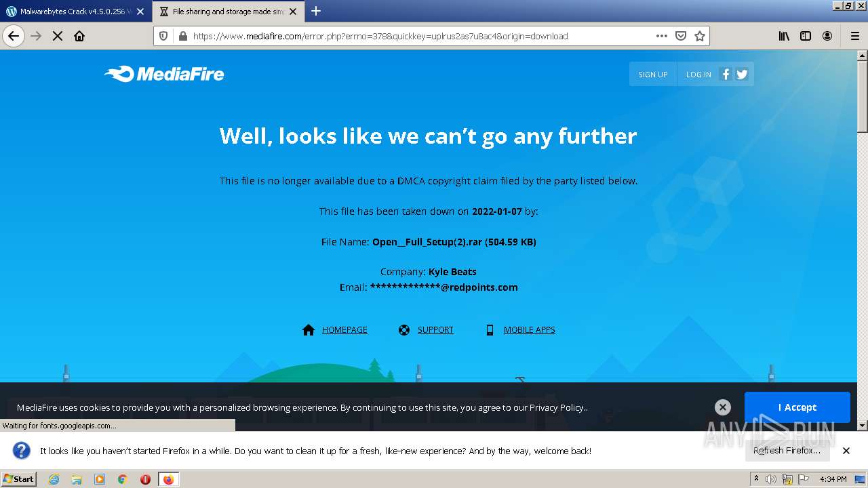Screen dimensions: 868x488
Task: Show sidebars icon
Action: [806, 36]
